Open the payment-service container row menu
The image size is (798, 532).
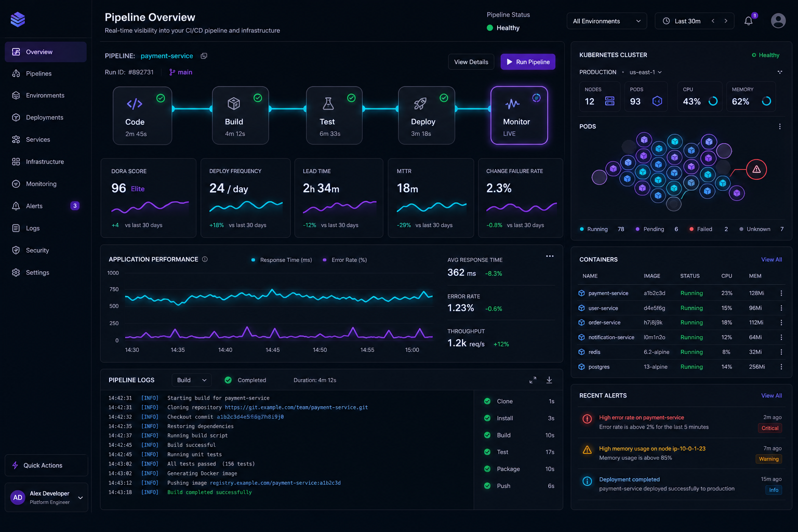(x=781, y=294)
